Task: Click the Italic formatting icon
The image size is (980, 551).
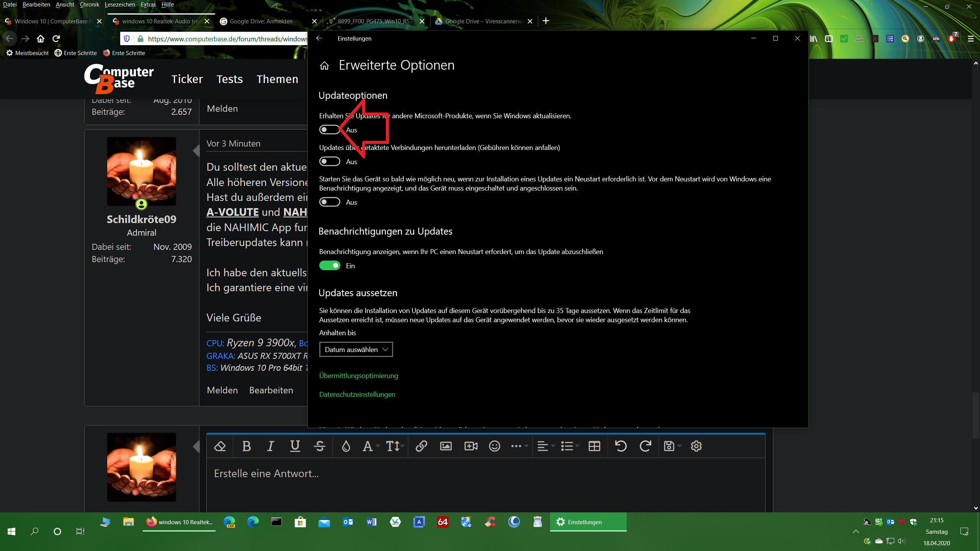Action: coord(271,446)
